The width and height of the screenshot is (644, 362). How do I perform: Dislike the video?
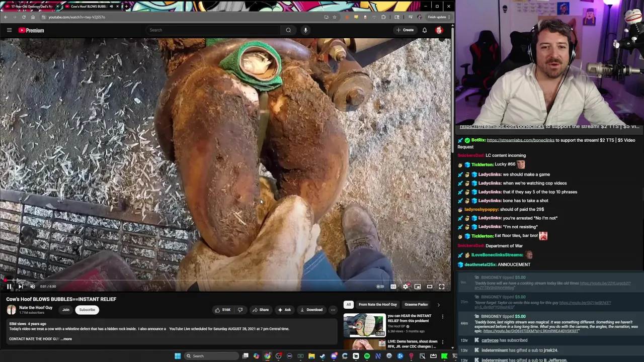coord(240,310)
